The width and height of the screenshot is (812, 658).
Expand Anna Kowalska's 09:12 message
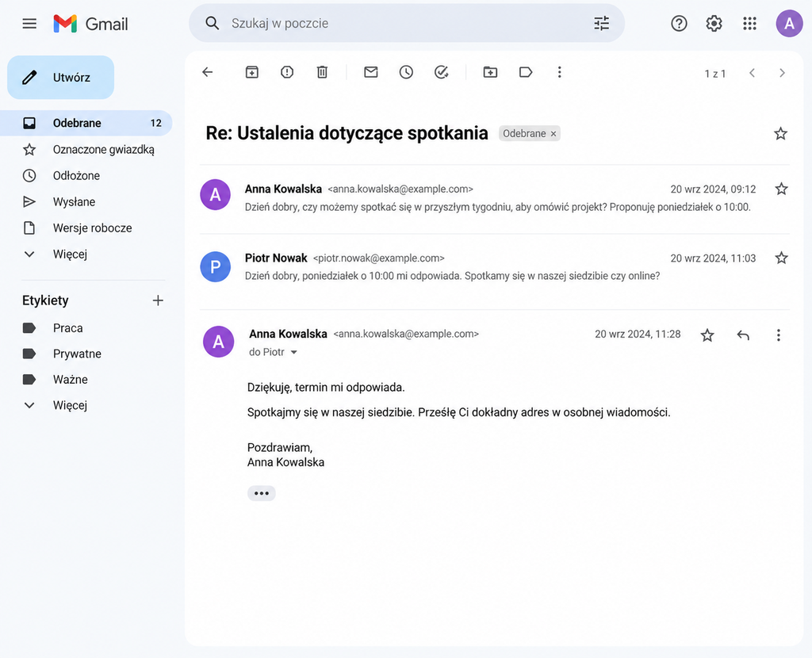[495, 197]
